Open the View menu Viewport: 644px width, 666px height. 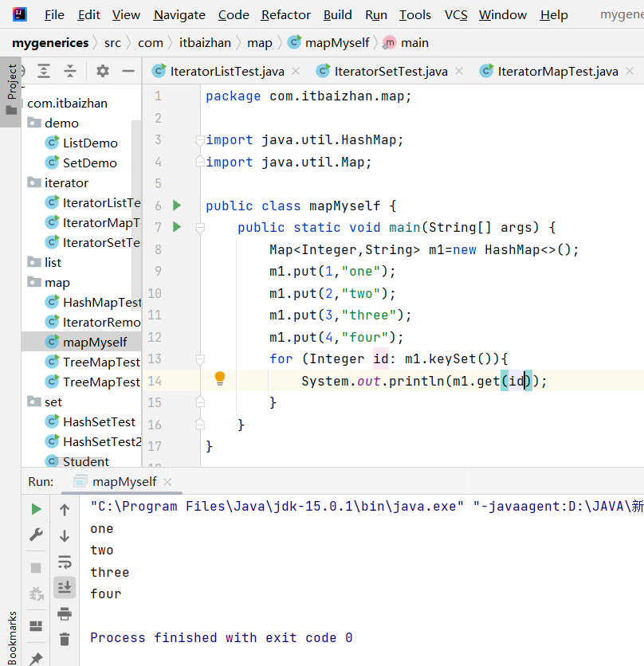(126, 15)
